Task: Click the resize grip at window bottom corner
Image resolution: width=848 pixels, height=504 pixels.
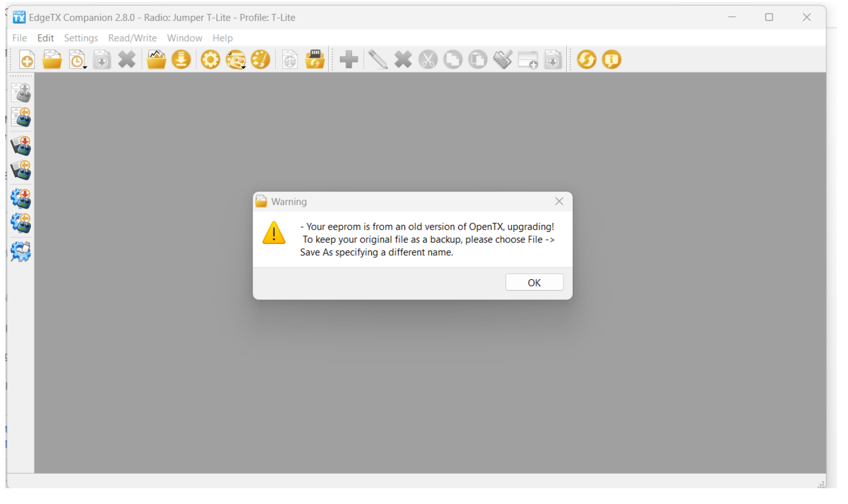Action: tap(821, 484)
